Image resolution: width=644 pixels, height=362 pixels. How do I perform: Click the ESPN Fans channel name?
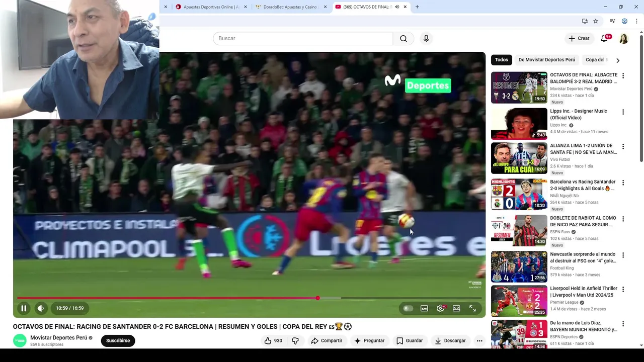click(560, 232)
